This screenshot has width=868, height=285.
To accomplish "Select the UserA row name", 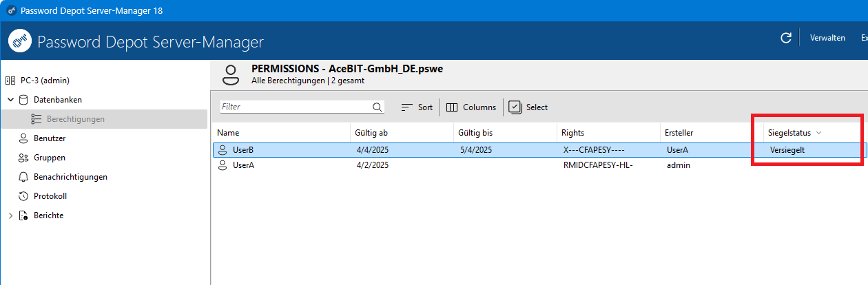I will [244, 165].
